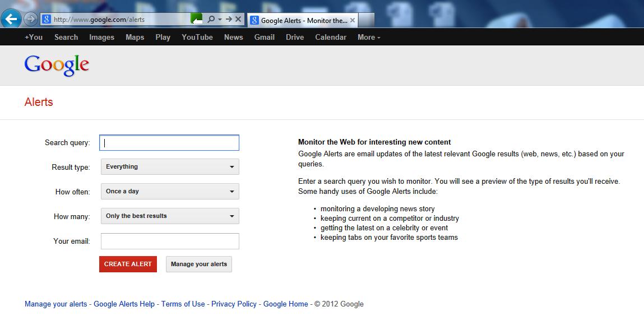Click 'getting the latest on a celebrity or event'
This screenshot has width=644, height=325.
pos(384,227)
